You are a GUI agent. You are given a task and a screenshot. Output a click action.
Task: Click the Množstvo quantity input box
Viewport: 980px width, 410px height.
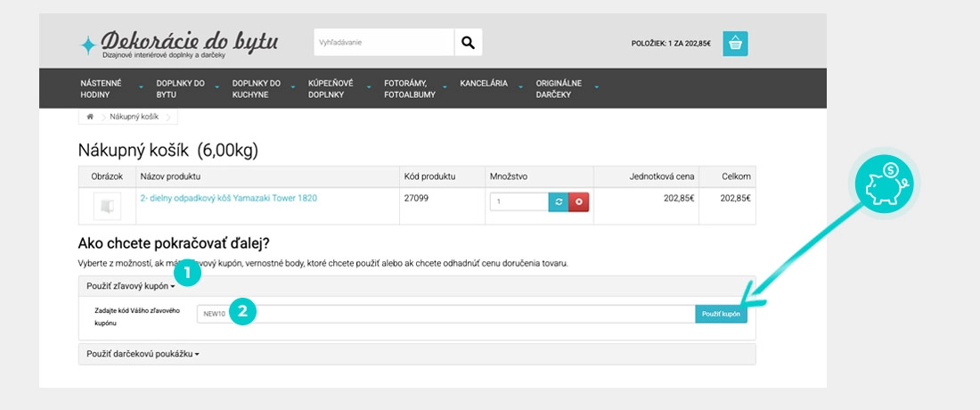[x=519, y=202]
